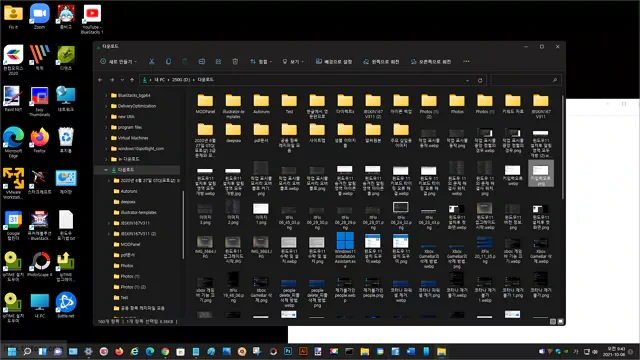Image resolution: width=640 pixels, height=360 pixels.
Task: Click the Explorer search box
Action: (526, 80)
